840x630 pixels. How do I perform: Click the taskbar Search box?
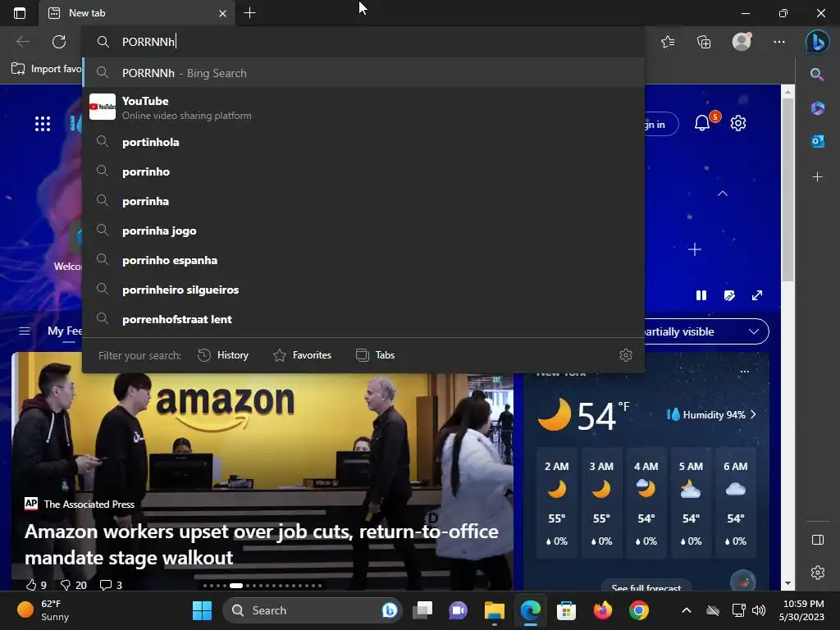coord(313,610)
